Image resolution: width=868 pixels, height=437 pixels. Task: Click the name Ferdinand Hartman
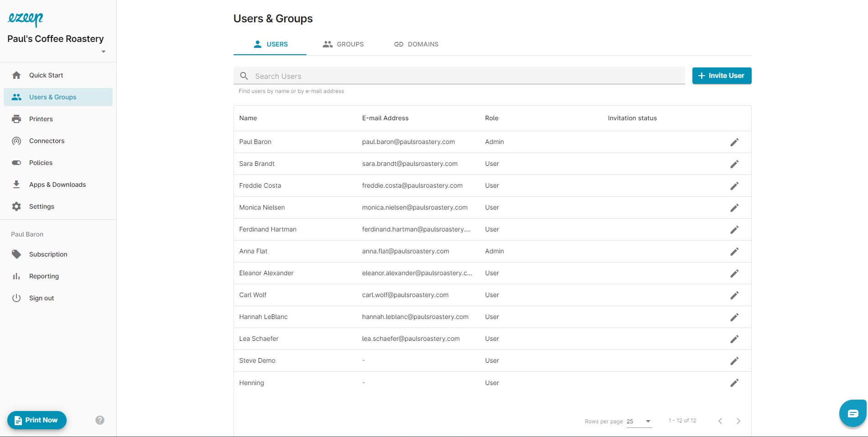coord(268,229)
